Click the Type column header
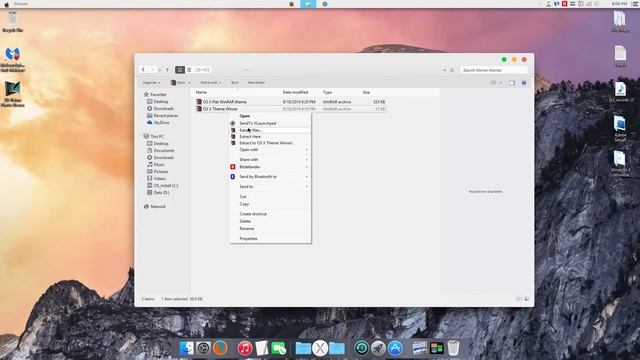This screenshot has height=360, width=640. click(x=327, y=93)
